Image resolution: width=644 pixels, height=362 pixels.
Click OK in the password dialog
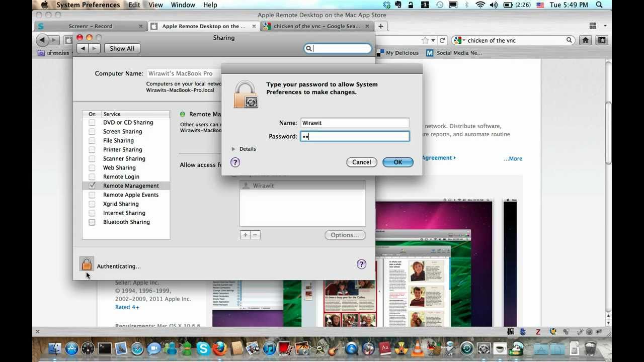point(398,162)
